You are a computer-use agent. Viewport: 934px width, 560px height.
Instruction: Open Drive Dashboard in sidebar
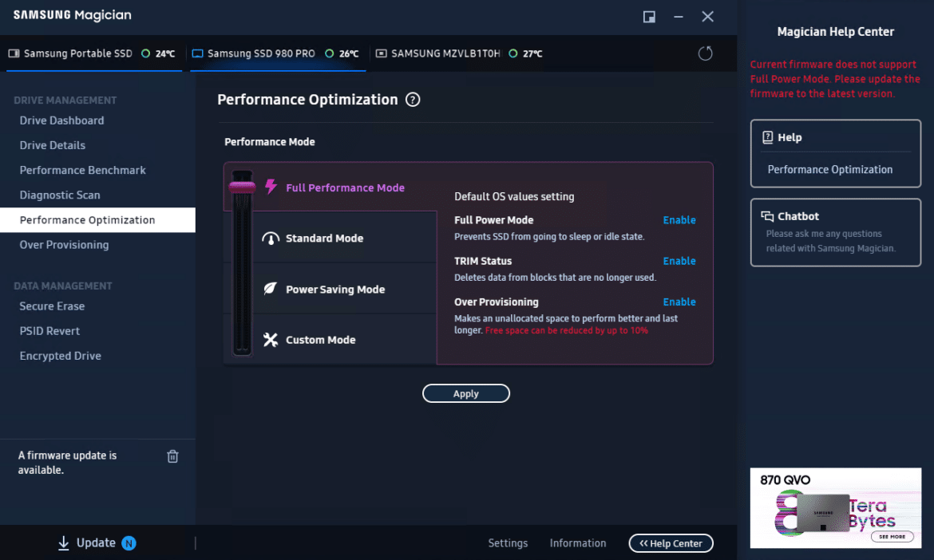[x=62, y=120]
